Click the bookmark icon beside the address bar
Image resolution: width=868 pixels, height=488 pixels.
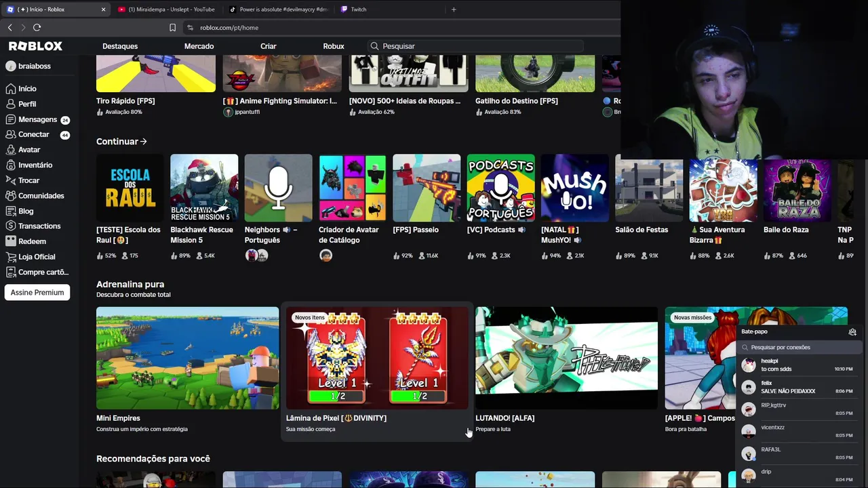coord(172,28)
